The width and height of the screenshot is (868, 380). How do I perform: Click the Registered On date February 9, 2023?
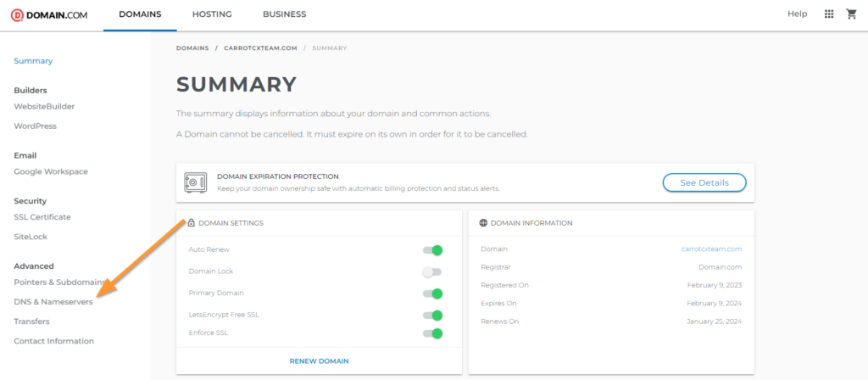pyautogui.click(x=714, y=285)
